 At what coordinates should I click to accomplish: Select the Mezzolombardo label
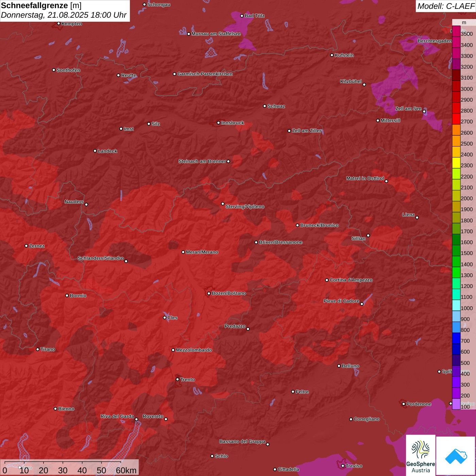coord(194,350)
